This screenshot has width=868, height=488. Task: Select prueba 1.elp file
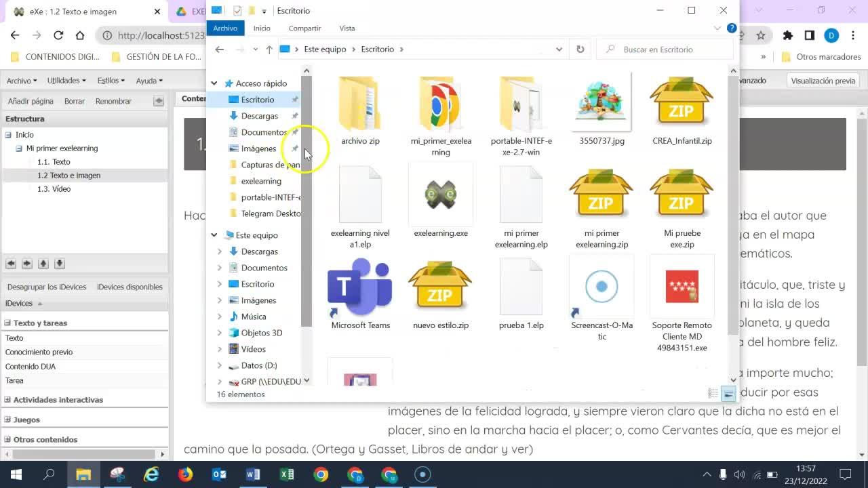pyautogui.click(x=521, y=294)
